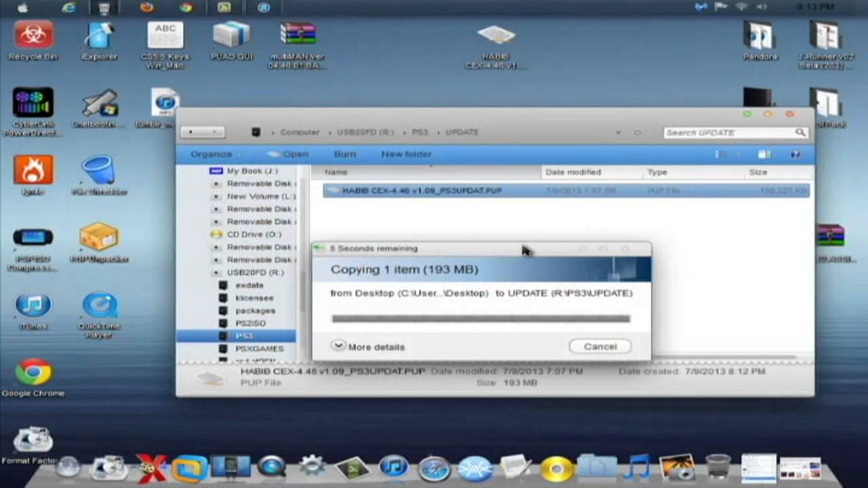Cancel the file copy operation
Viewport: 868px width, 488px height.
(x=600, y=346)
